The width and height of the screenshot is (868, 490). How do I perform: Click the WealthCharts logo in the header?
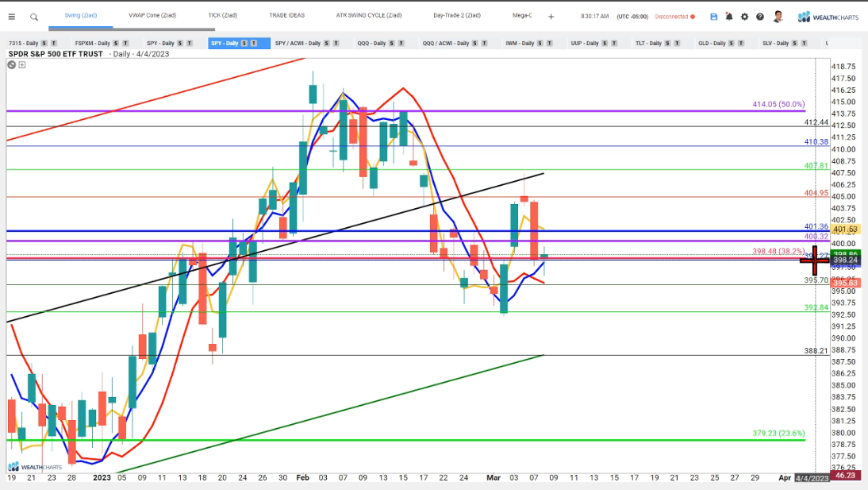(x=828, y=17)
